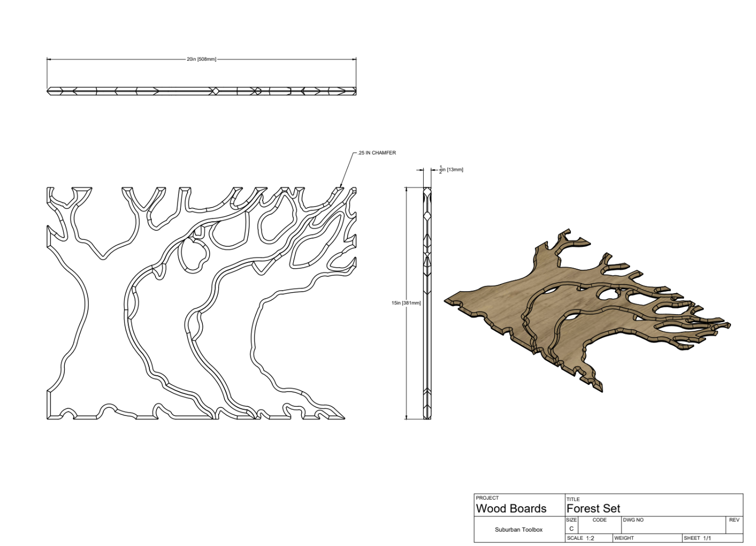Viewport: 756px width, 546px height.
Task: Click the narrow side edge view
Action: tap(427, 303)
